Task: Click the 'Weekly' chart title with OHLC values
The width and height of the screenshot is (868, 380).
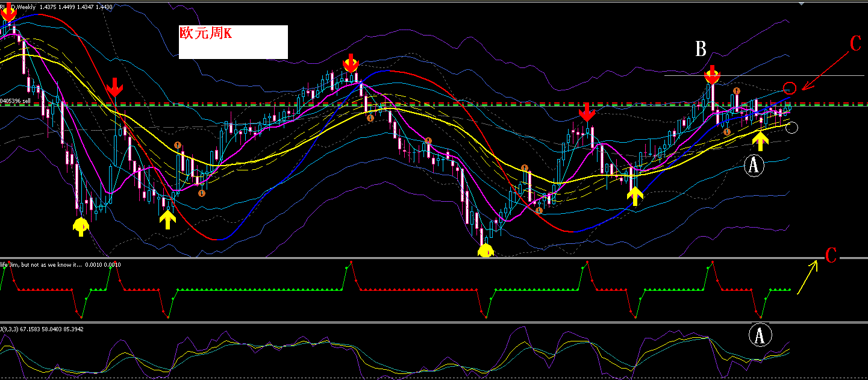Action: coord(57,7)
